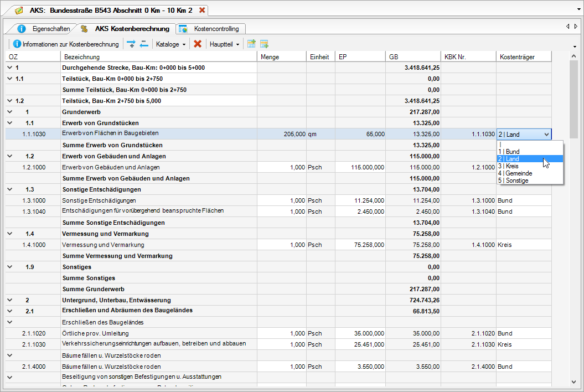Collapse Teilstück Bau-Km 0+000 bis 2+750
The image size is (584, 392).
[9, 79]
